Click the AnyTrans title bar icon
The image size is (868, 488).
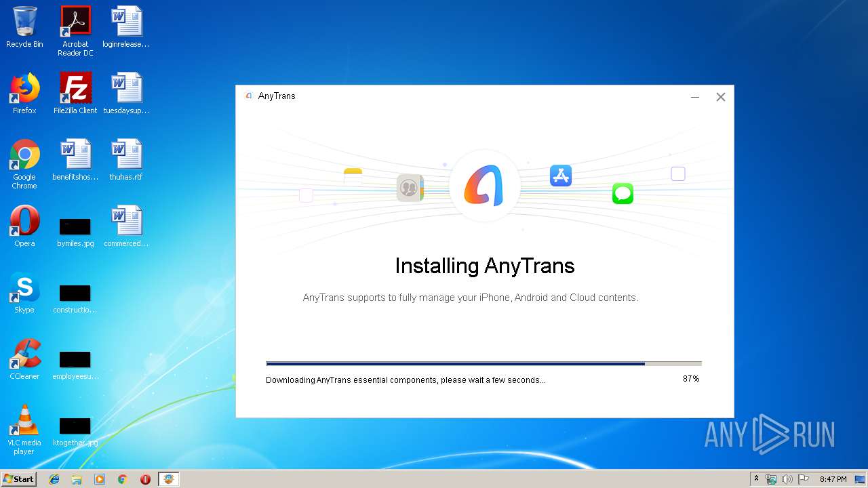(248, 96)
